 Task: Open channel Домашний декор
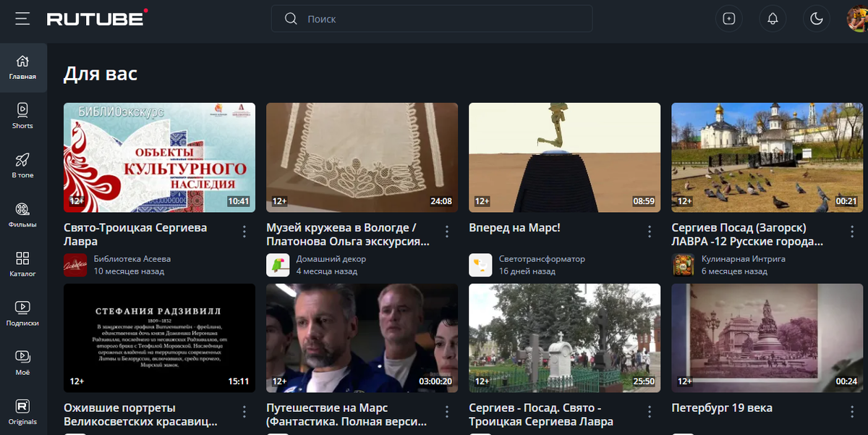pos(331,258)
